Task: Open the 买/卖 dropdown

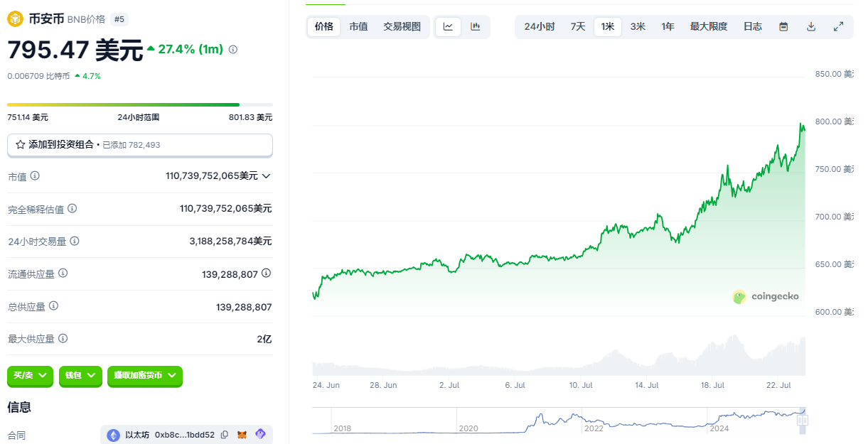Action: 29,377
